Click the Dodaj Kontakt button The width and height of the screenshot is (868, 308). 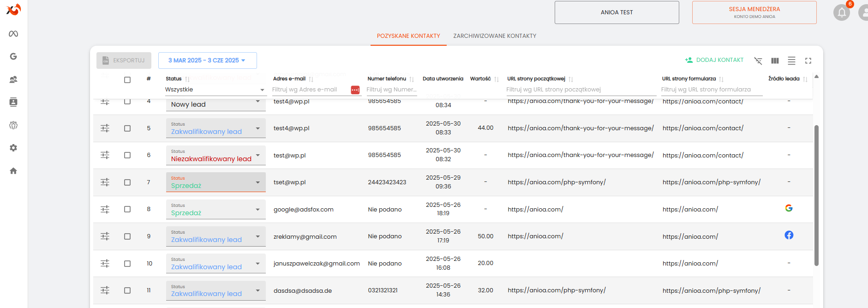714,60
